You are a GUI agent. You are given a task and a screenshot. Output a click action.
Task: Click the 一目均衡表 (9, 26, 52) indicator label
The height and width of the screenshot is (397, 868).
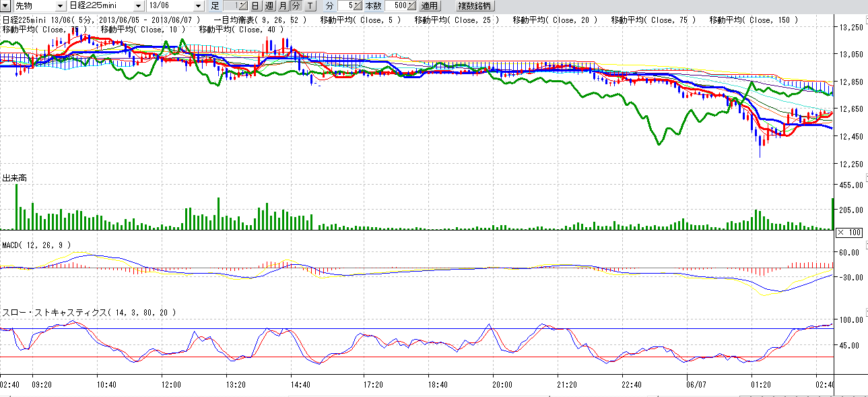259,20
